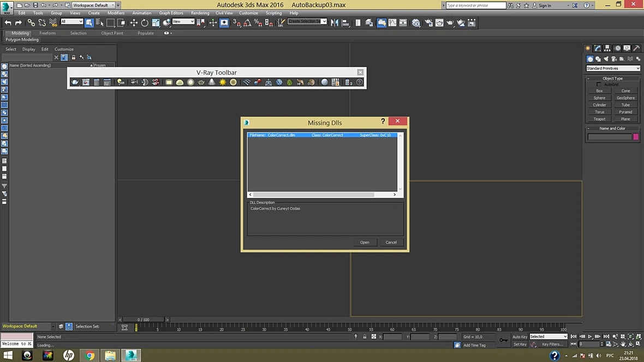Screen dimensions: 644x362
Task: Open the Modify panel tab icon
Action: coord(598,49)
